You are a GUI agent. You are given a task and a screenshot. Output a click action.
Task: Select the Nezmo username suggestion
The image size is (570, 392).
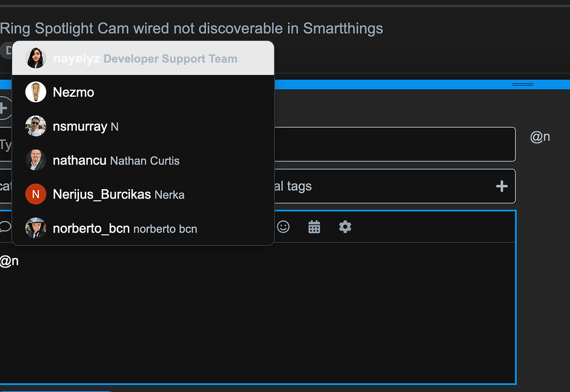click(x=73, y=92)
